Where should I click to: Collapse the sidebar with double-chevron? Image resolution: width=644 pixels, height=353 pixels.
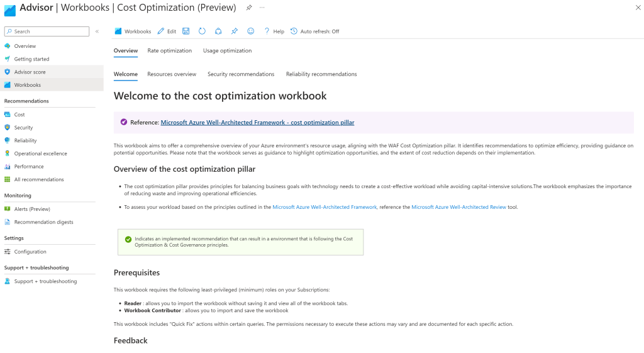[97, 31]
